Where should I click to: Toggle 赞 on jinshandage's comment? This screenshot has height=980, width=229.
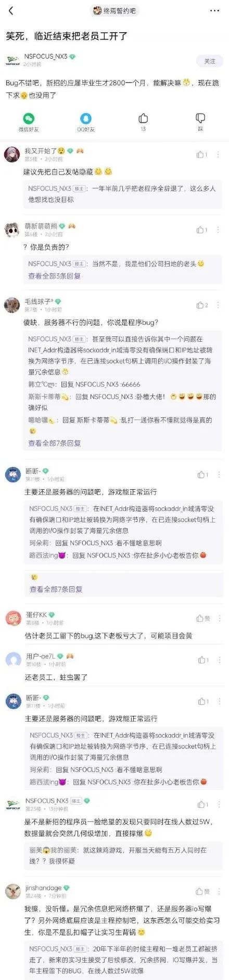[x=202, y=891]
